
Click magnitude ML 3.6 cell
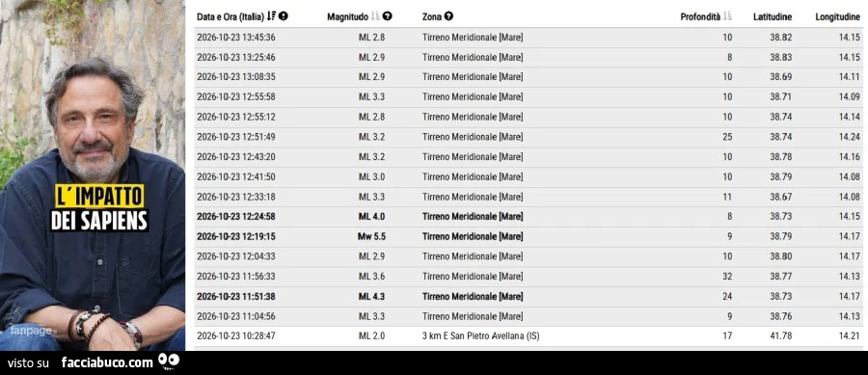coord(371,277)
